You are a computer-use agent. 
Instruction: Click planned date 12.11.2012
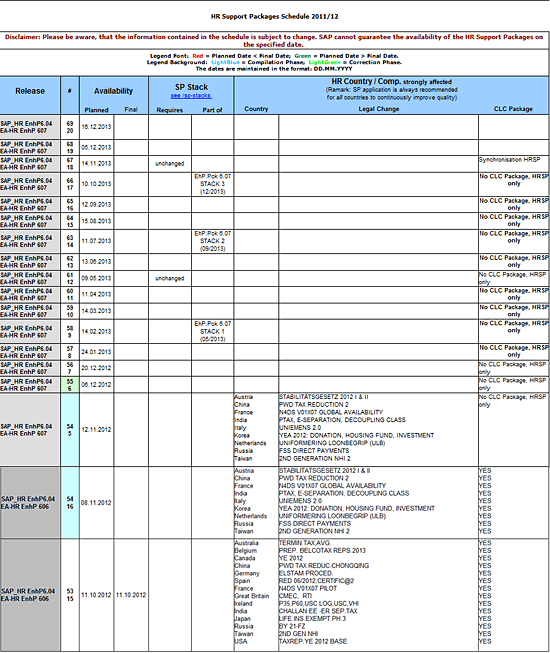96,430
